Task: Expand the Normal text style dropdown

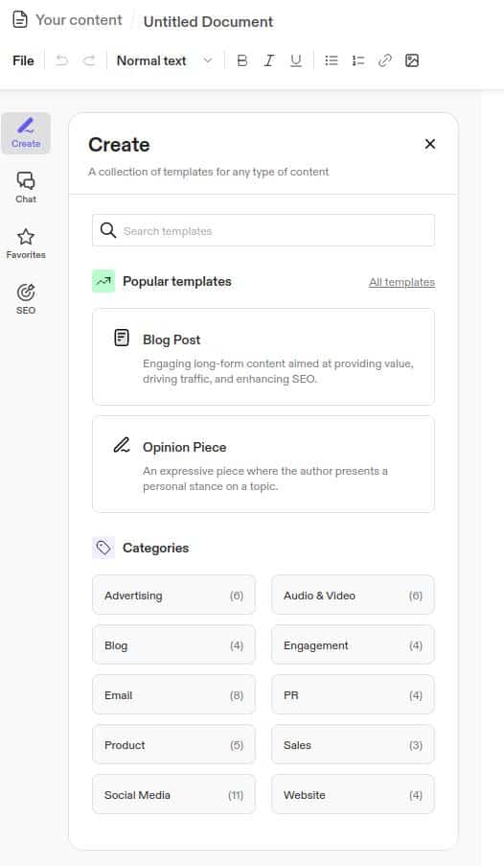Action: point(165,60)
